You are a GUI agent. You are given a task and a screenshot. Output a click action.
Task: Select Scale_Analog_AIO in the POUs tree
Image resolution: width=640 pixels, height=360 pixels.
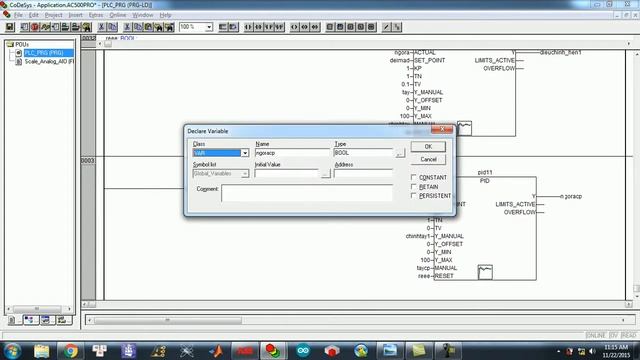(x=49, y=62)
